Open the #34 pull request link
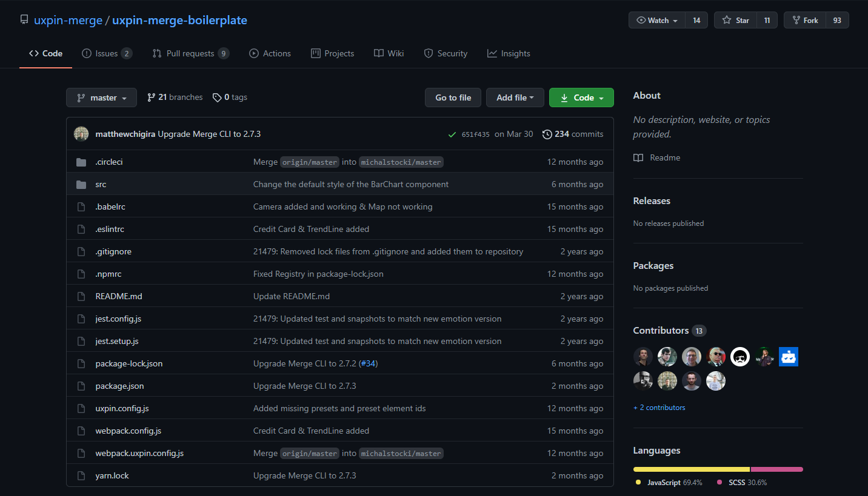Viewport: 868px width, 496px height. pos(368,363)
